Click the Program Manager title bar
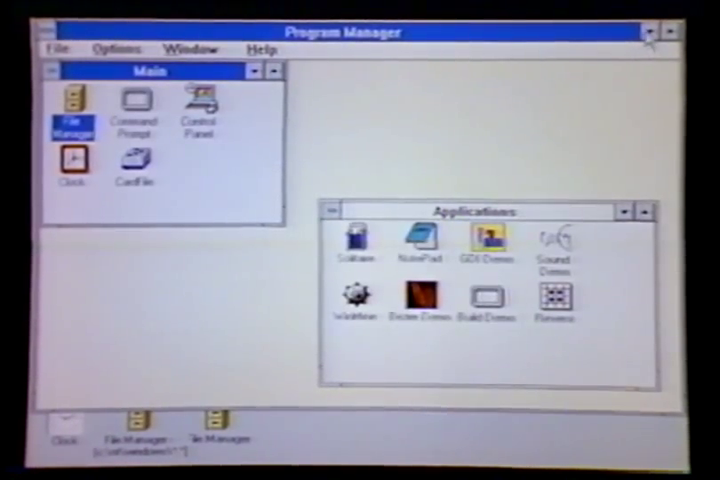The width and height of the screenshot is (720, 480). (348, 32)
